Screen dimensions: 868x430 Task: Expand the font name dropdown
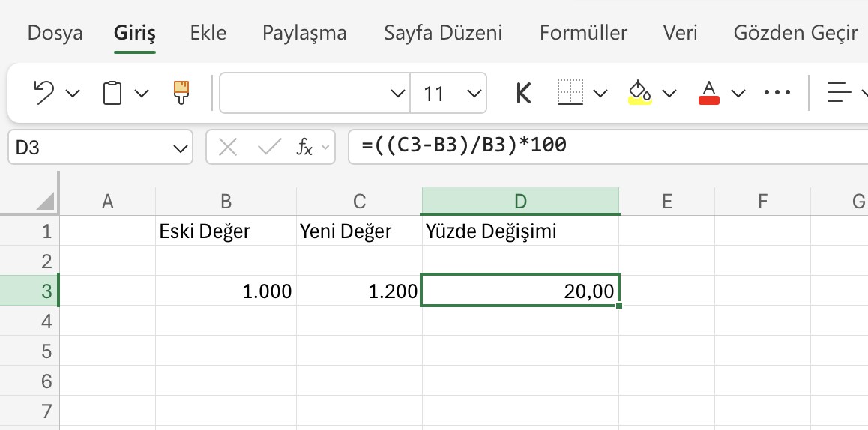[x=397, y=93]
